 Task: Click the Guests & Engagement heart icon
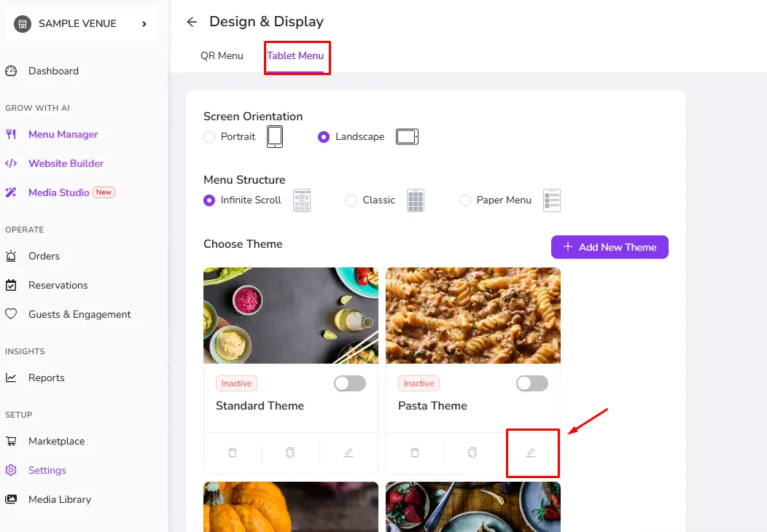click(x=11, y=314)
